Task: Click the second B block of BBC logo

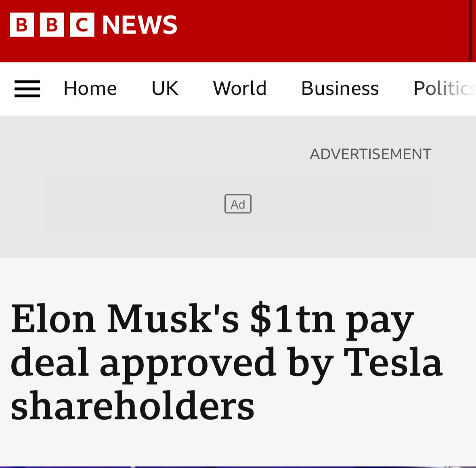Action: (x=52, y=25)
